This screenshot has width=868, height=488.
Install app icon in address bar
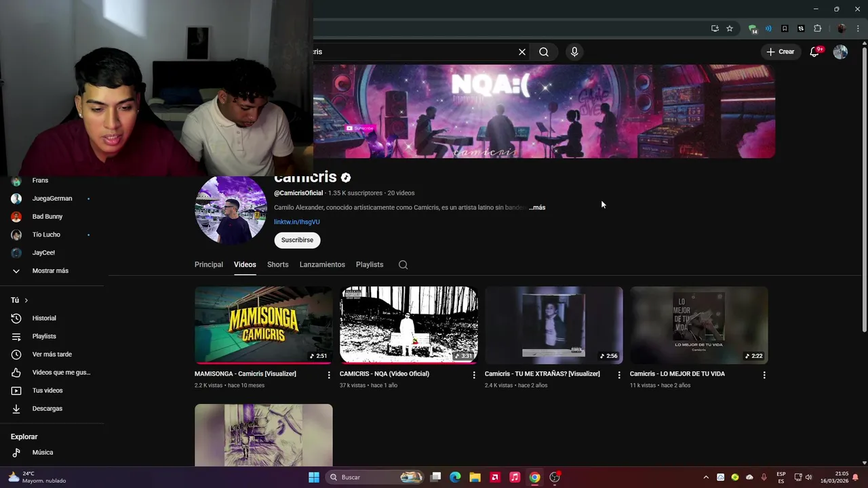715,28
